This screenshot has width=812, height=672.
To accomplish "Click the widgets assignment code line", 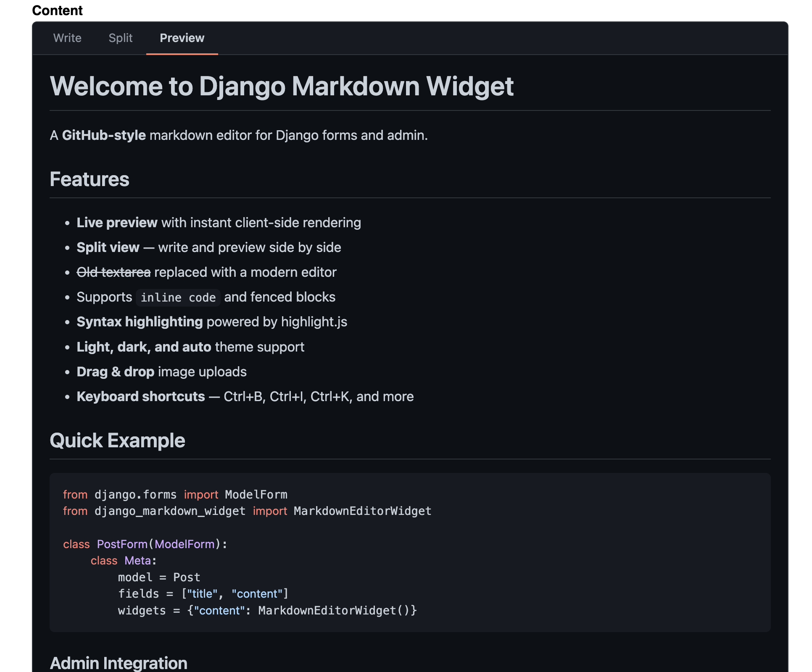I will point(267,611).
